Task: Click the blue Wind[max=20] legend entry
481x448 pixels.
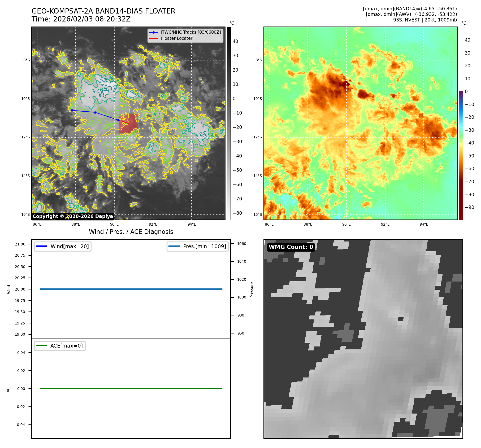Action: pyautogui.click(x=63, y=246)
